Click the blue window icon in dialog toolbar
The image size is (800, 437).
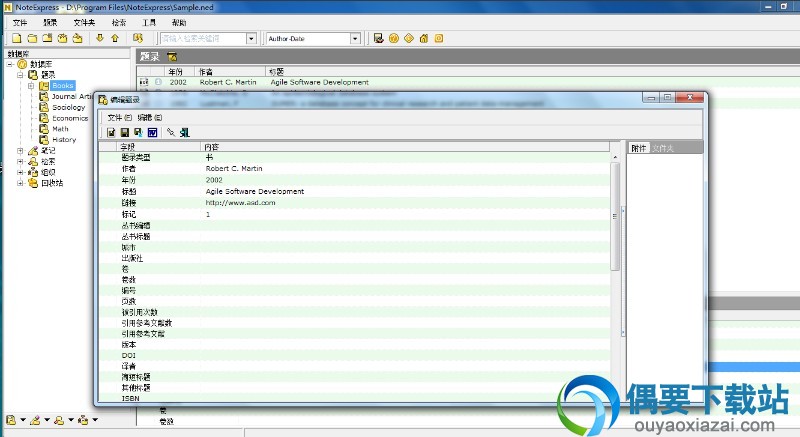152,133
